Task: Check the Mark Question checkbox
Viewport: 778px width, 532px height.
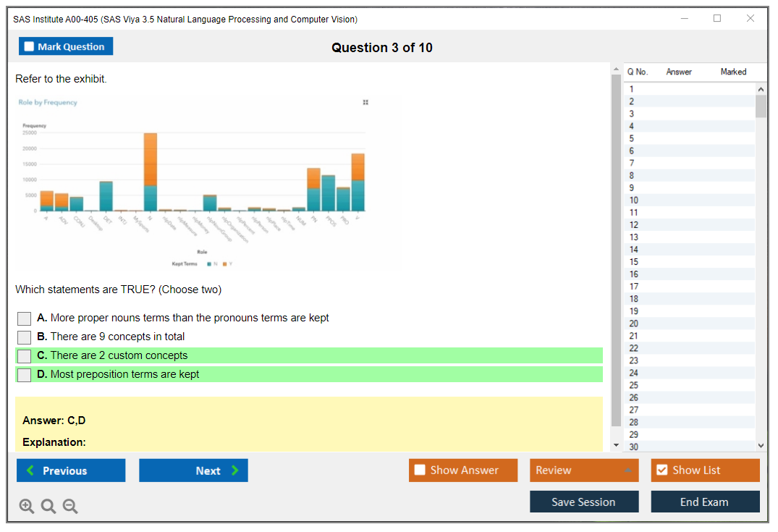Action: click(x=29, y=47)
